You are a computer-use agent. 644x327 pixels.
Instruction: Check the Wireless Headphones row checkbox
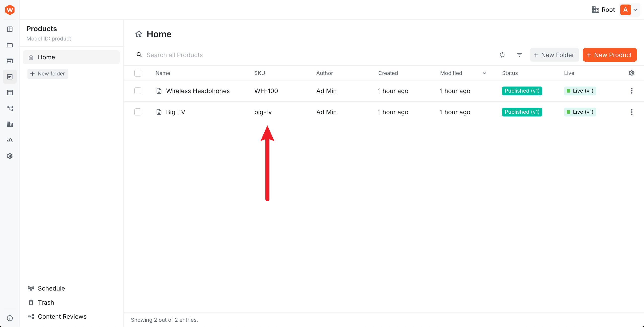(138, 91)
